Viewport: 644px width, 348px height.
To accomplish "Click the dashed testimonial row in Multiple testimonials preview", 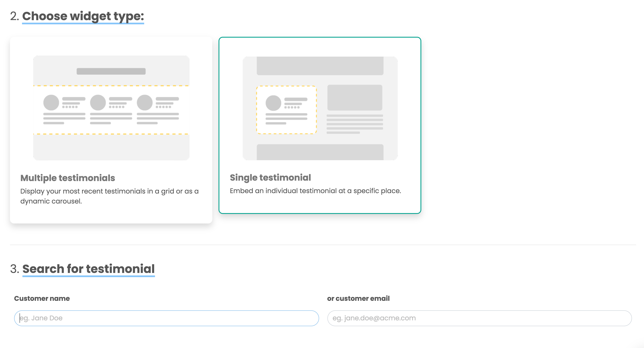I will coord(111,110).
